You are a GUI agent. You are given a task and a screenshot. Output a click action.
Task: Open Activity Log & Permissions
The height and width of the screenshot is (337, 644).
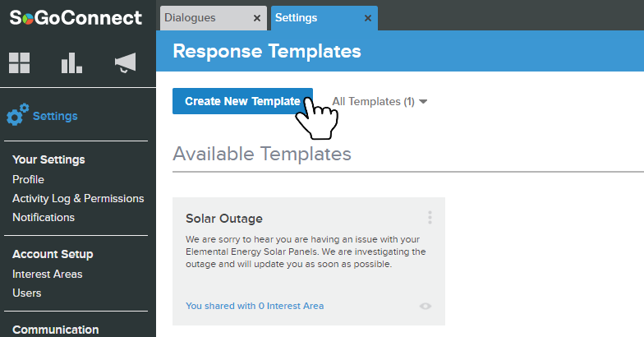[78, 199]
